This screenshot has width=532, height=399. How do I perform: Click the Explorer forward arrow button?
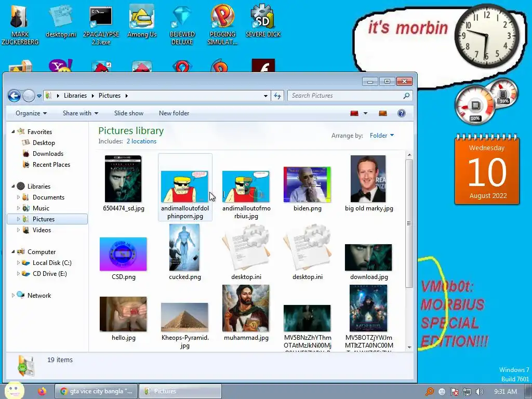point(29,96)
